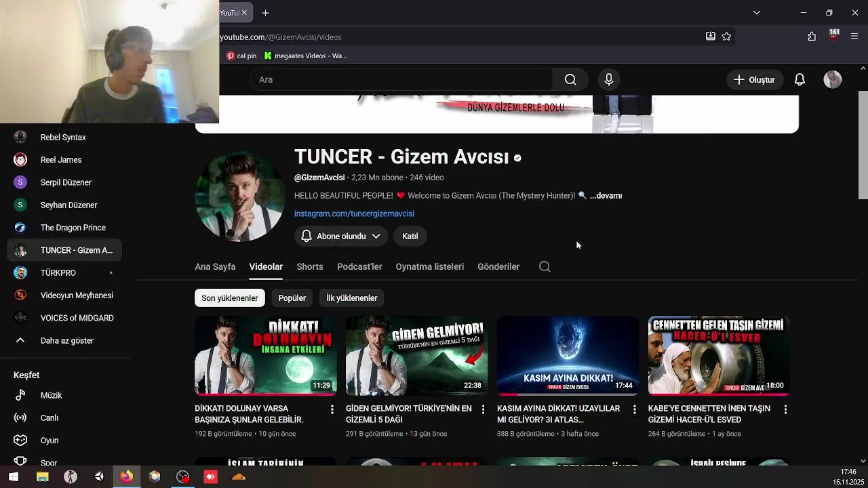Click the channel profile picture

tap(240, 197)
